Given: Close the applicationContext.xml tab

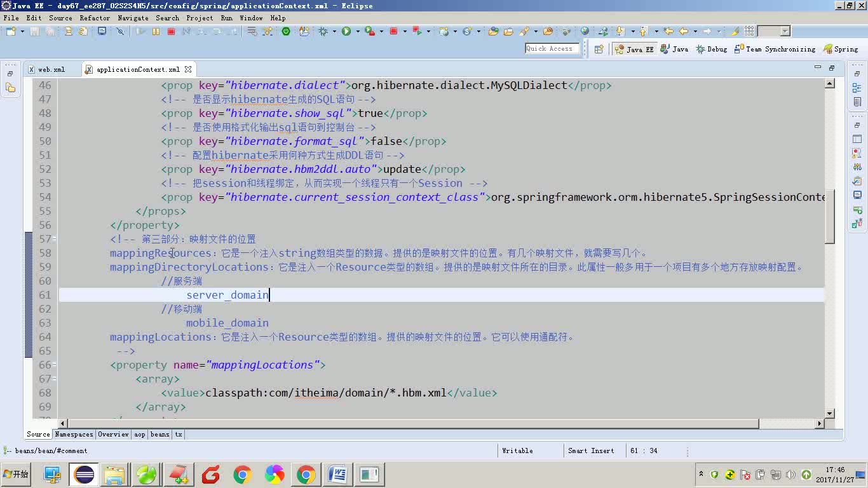Looking at the screenshot, I should [x=188, y=69].
